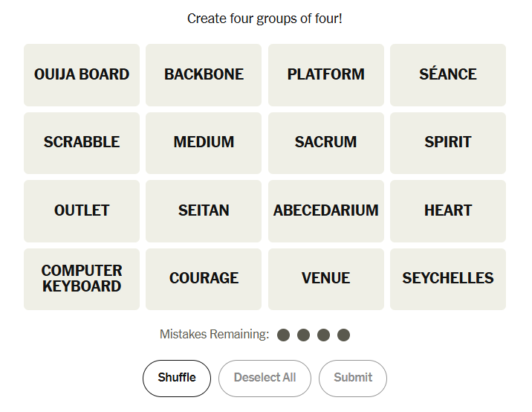Screen dimensions: 532x412
Task: Toggle the PLATFORM tile
Action: (x=325, y=74)
